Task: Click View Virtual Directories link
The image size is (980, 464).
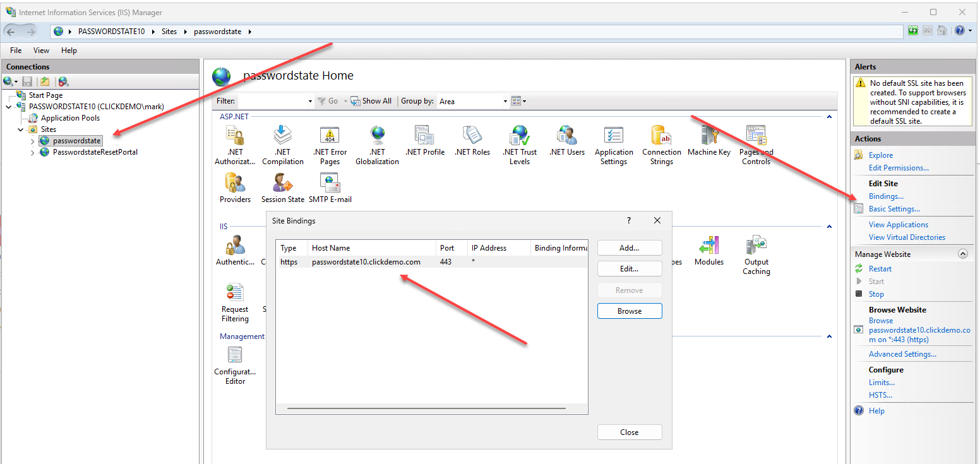Action: tap(907, 237)
